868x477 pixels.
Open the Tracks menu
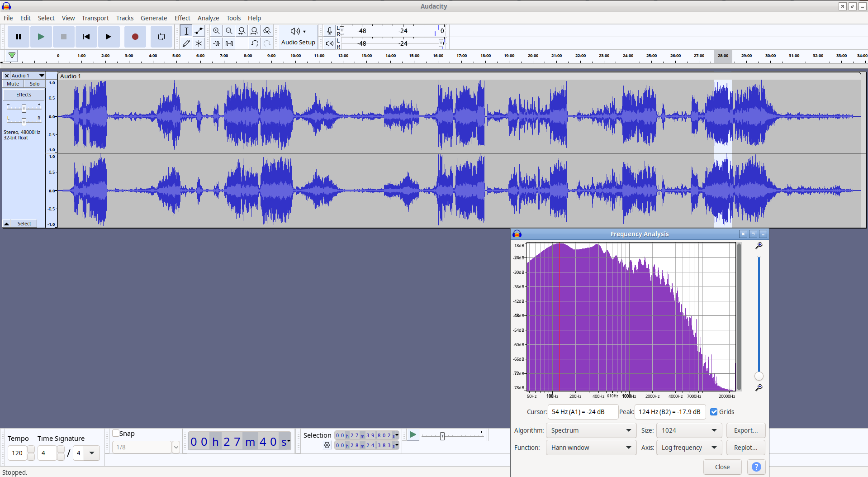pyautogui.click(x=125, y=18)
